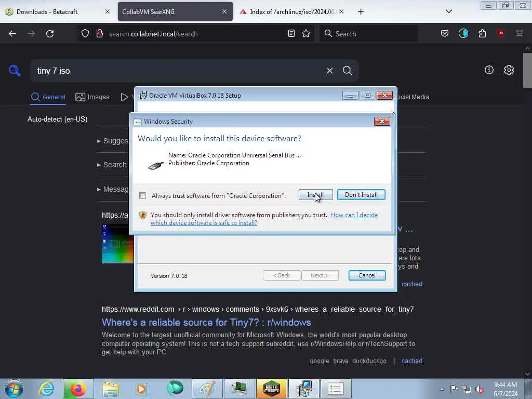Image resolution: width=532 pixels, height=399 pixels.
Task: Open a new browser tab
Action: coord(361,12)
